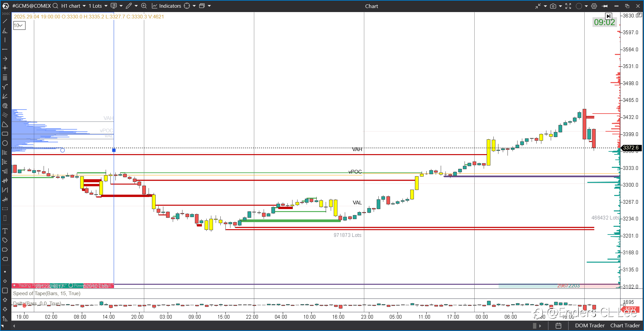Select the volume profile tool
This screenshot has width=644, height=331.
(5, 152)
